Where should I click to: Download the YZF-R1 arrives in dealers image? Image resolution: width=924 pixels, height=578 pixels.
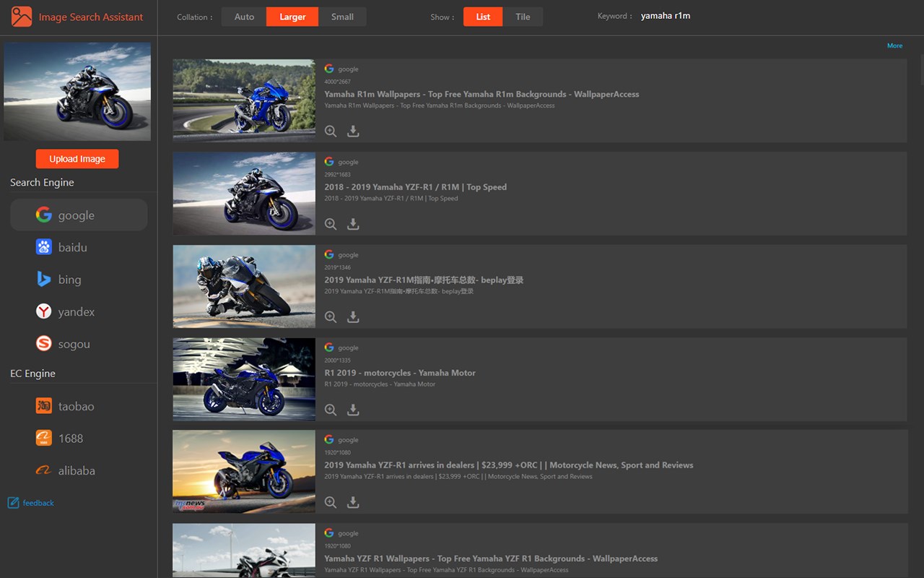tap(353, 502)
